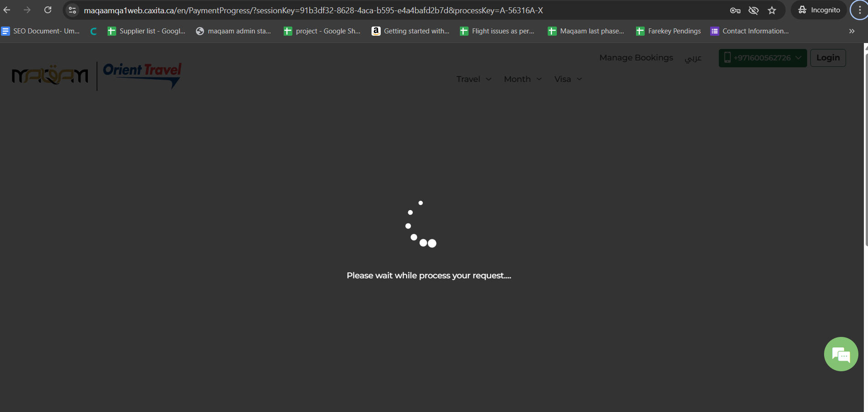Viewport: 868px width, 412px height.
Task: Click the Login button
Action: click(x=828, y=58)
